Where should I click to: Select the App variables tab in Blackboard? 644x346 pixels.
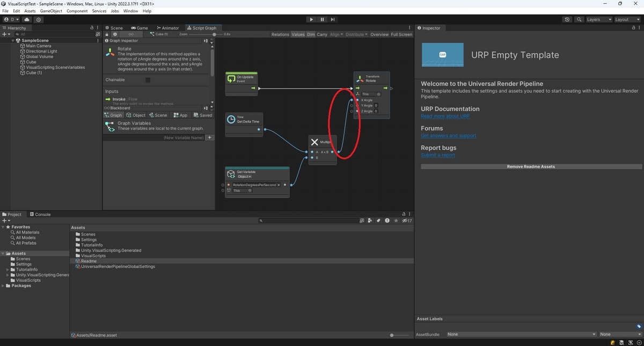tap(180, 115)
